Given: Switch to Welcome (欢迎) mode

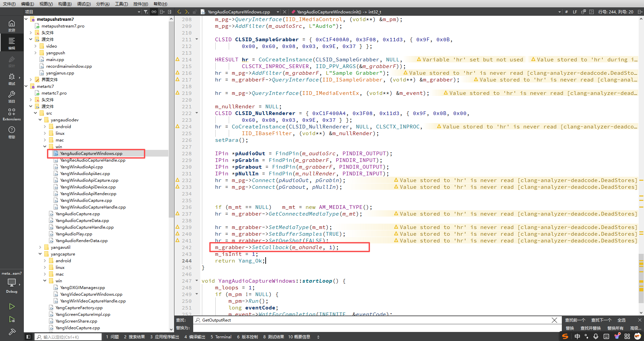Looking at the screenshot, I should click(x=12, y=26).
